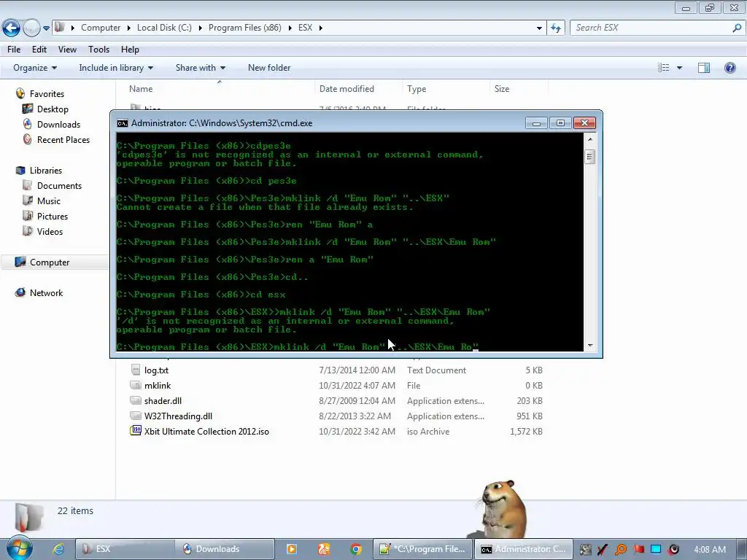
Task: Open the Windows Start button
Action: tap(19, 548)
